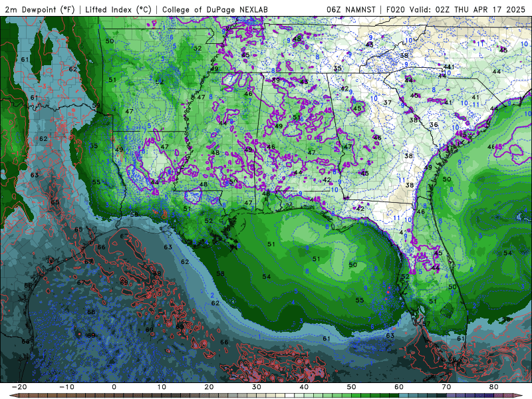This screenshot has height=399, width=532.
Task: Click the 10 label under the colorbar legend
Action: pyautogui.click(x=162, y=387)
